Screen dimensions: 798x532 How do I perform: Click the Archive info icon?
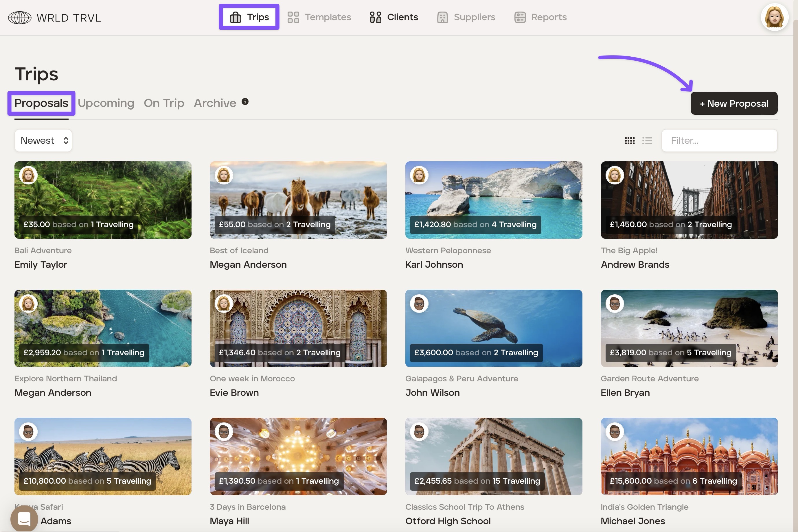(245, 101)
